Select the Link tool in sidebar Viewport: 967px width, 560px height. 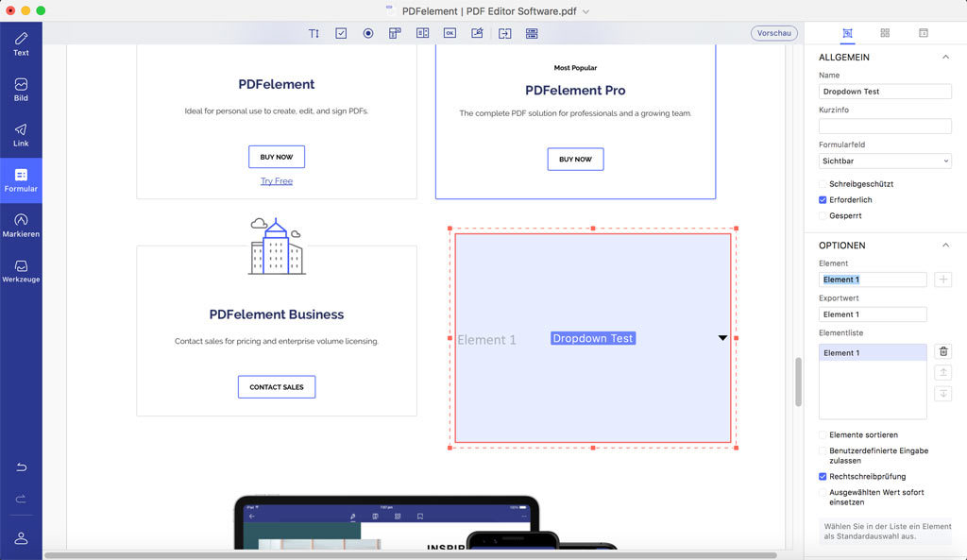click(x=21, y=135)
